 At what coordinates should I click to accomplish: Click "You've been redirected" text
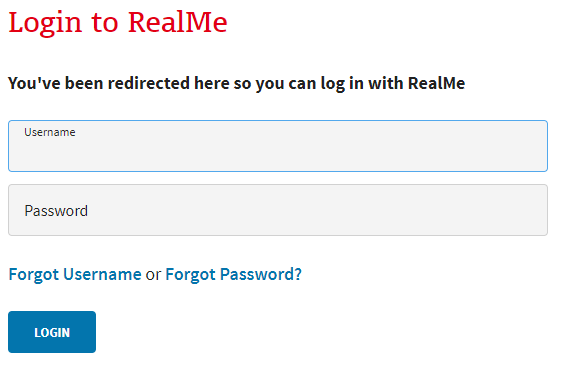(99, 84)
